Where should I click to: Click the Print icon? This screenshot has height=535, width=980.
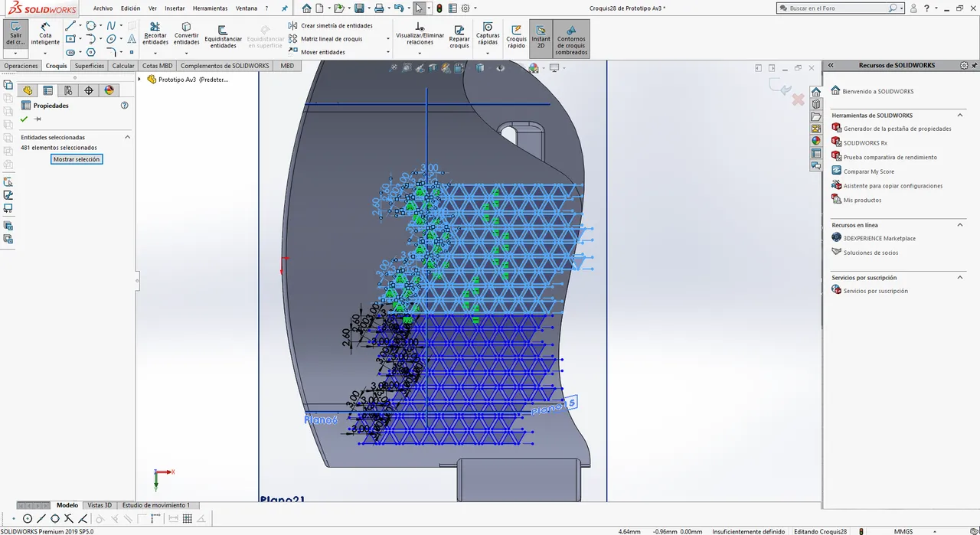(378, 8)
